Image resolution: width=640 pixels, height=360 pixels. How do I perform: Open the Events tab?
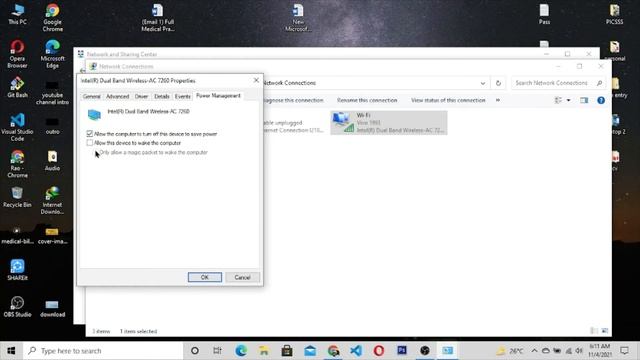click(182, 96)
